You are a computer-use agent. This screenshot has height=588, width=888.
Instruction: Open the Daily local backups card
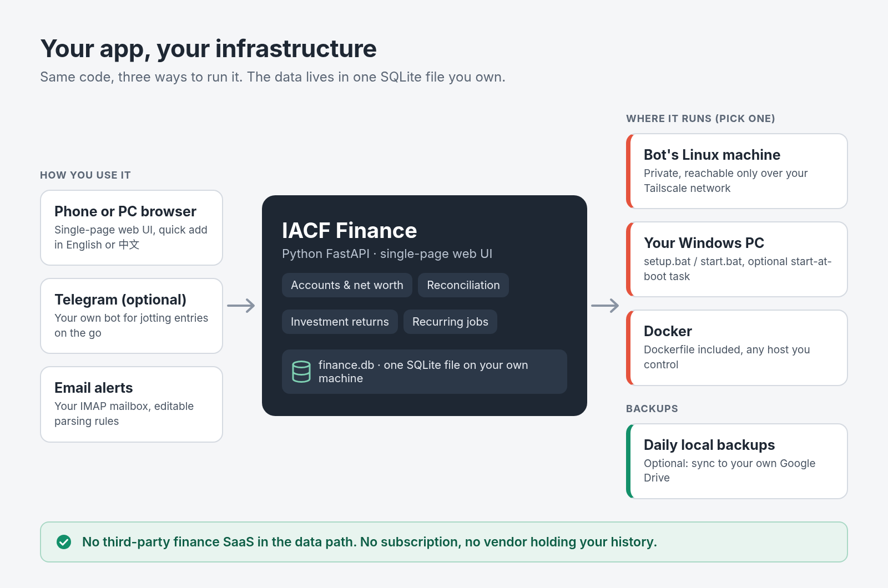tap(737, 461)
